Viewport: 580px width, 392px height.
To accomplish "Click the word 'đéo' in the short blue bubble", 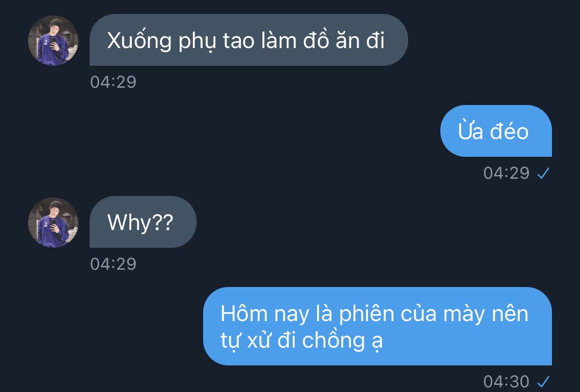I will pos(509,131).
